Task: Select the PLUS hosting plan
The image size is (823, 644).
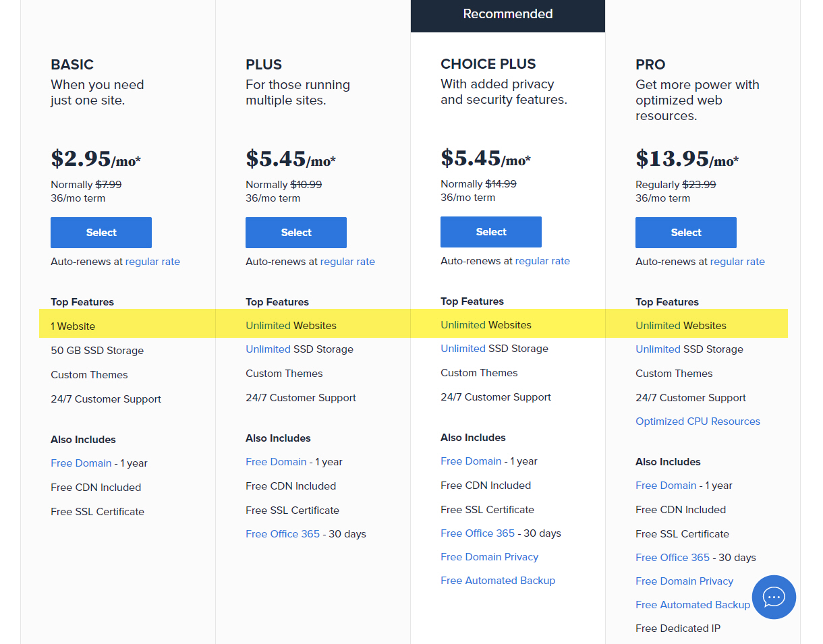Action: click(x=296, y=233)
